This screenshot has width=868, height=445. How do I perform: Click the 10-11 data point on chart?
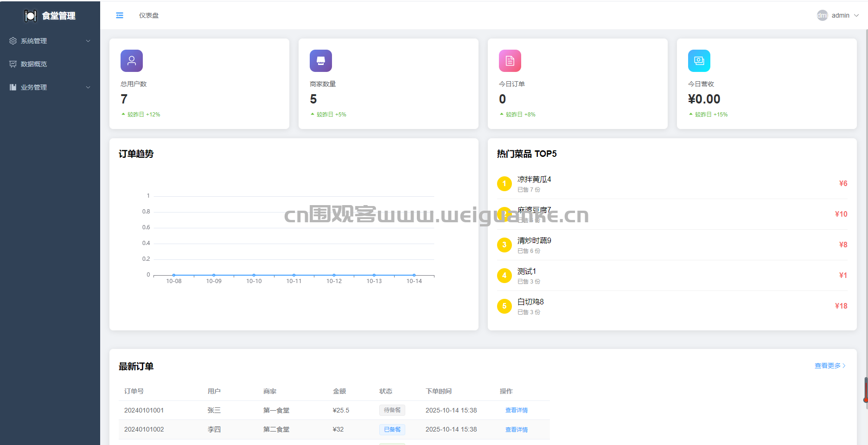coord(294,275)
